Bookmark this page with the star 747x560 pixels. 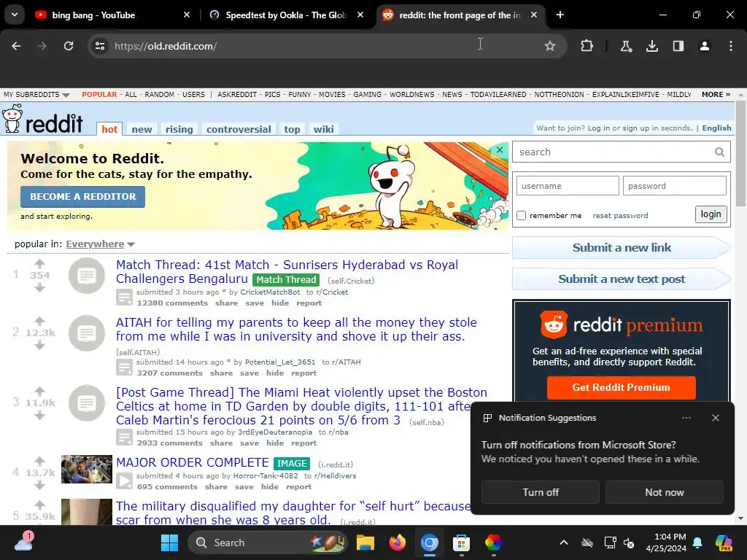pos(550,46)
